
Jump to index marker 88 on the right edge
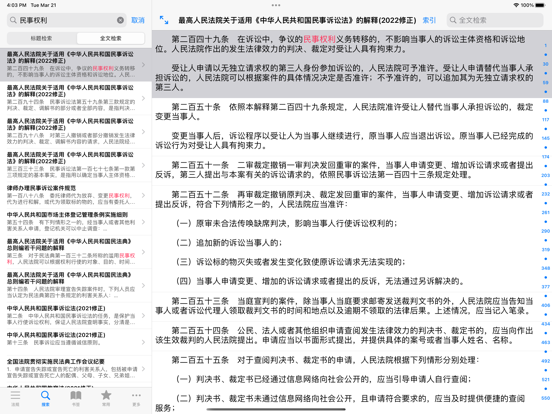coord(546,101)
